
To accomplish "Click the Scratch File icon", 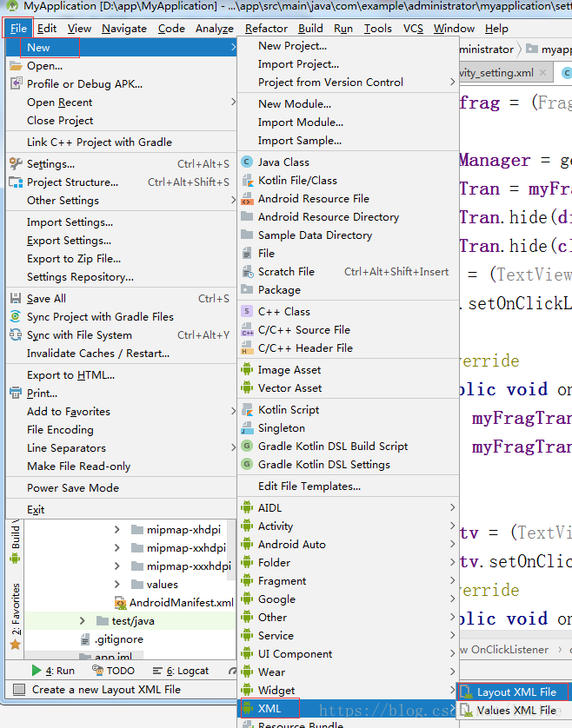I will [x=247, y=272].
